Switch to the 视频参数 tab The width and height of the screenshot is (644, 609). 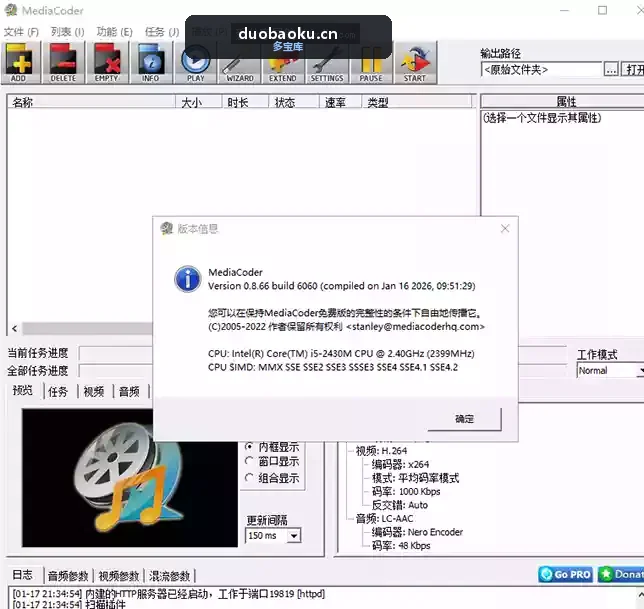(119, 576)
